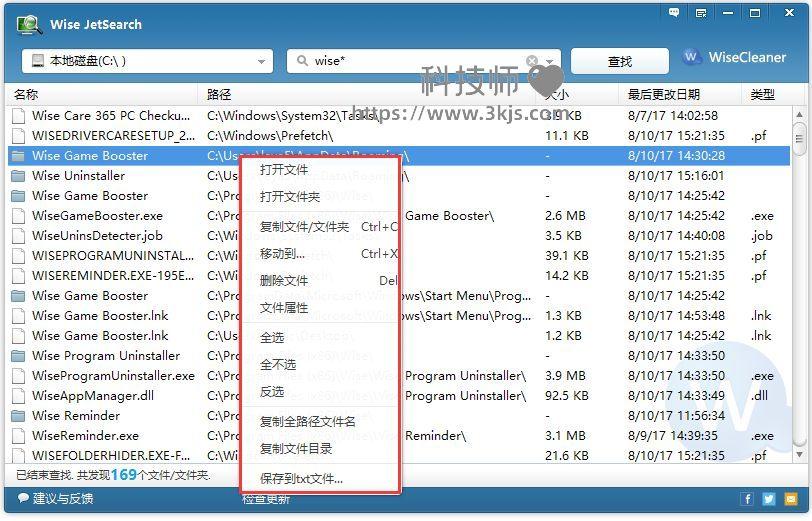
Task: Click the Wise JetSearch app logo icon
Action: tap(29, 24)
